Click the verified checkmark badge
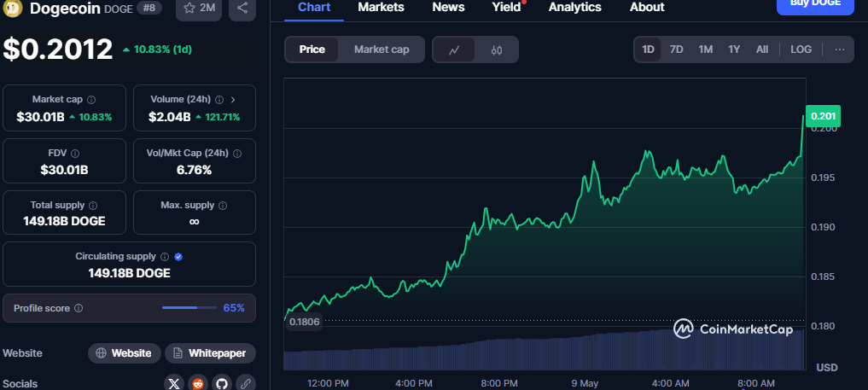 pos(178,257)
